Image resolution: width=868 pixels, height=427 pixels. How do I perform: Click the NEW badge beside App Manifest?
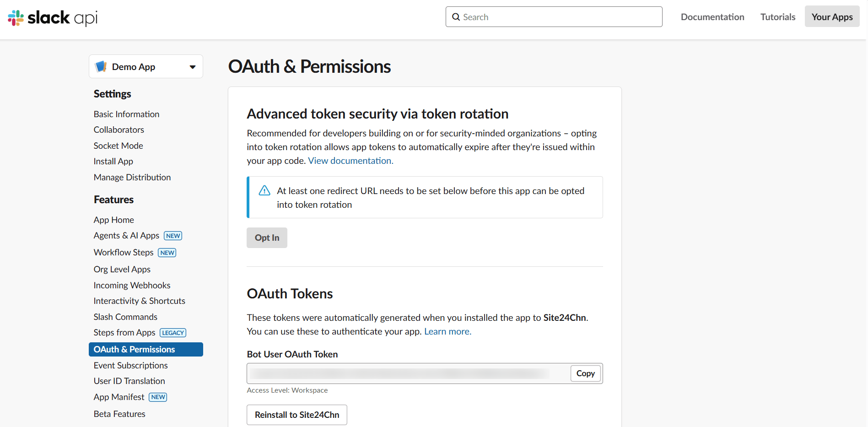pyautogui.click(x=157, y=397)
